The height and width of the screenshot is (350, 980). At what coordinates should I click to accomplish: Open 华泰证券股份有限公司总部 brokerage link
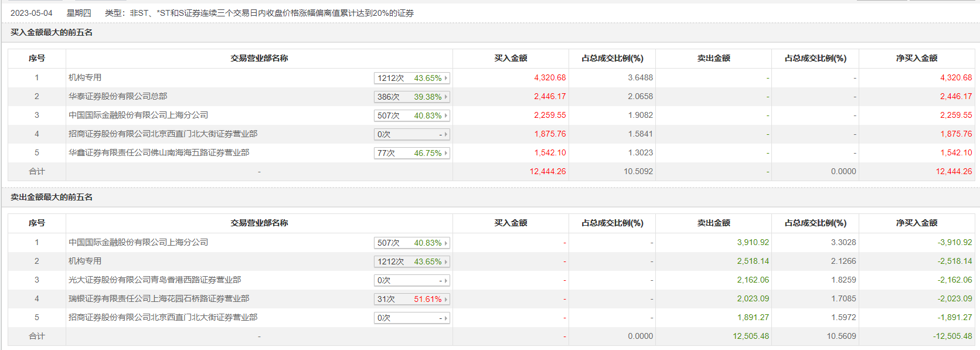coord(118,96)
